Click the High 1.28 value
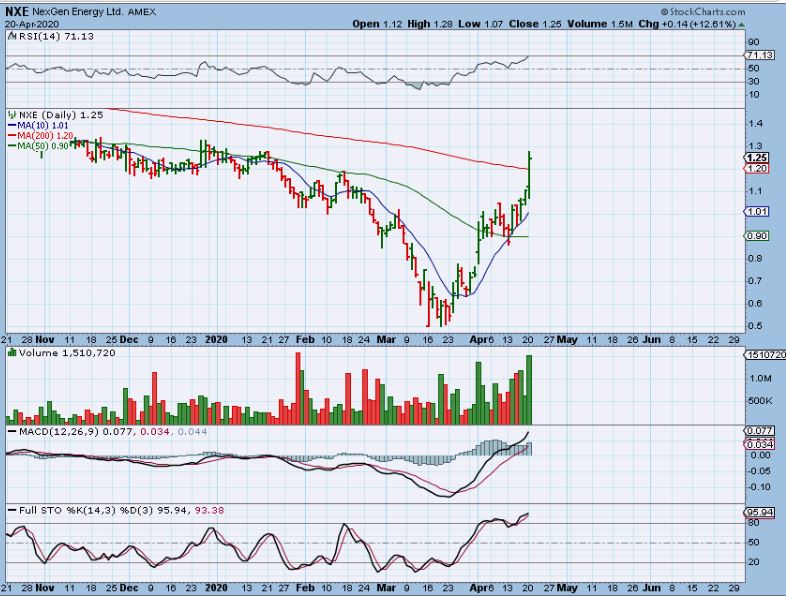786x598 pixels. pos(429,24)
